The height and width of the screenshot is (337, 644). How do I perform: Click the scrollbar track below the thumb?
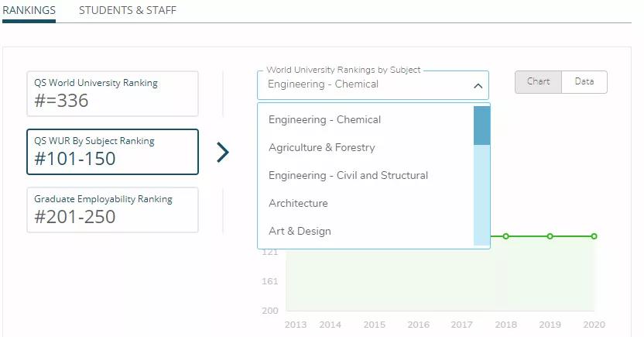click(x=481, y=194)
